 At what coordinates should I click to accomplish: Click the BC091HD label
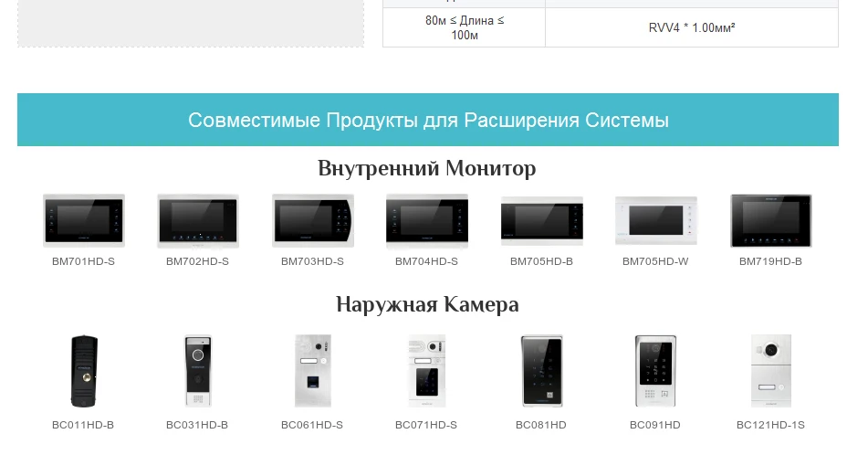655,425
